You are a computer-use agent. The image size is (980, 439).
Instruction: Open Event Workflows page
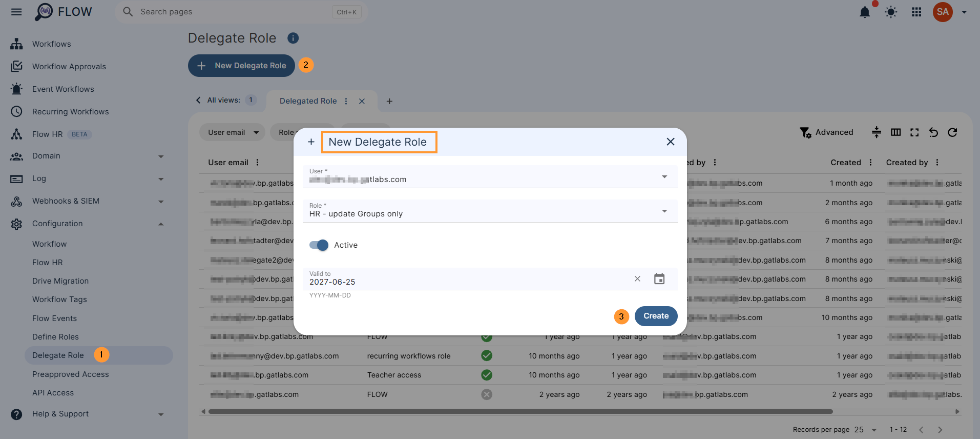[63, 89]
